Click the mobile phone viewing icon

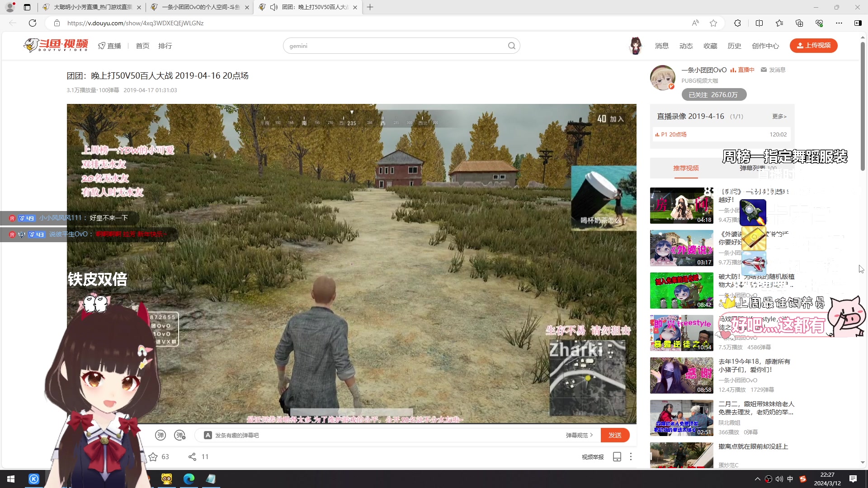617,457
